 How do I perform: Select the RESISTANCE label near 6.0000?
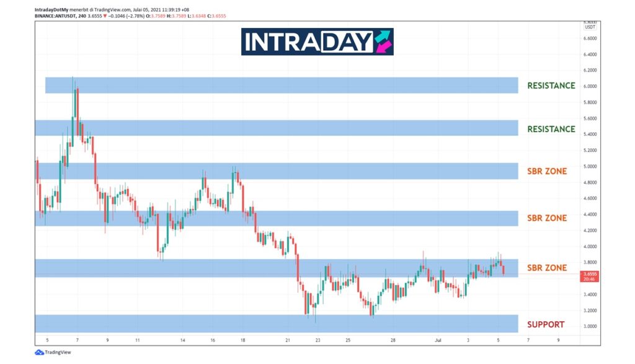pyautogui.click(x=551, y=86)
